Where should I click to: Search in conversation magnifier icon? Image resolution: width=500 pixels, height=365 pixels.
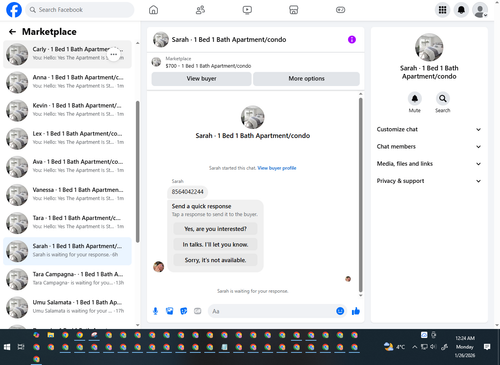(x=443, y=99)
